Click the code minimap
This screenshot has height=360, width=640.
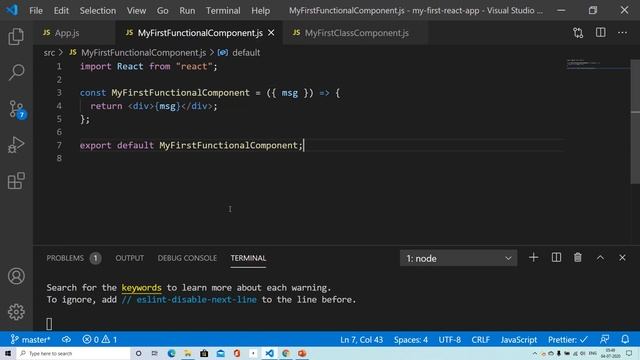click(598, 65)
